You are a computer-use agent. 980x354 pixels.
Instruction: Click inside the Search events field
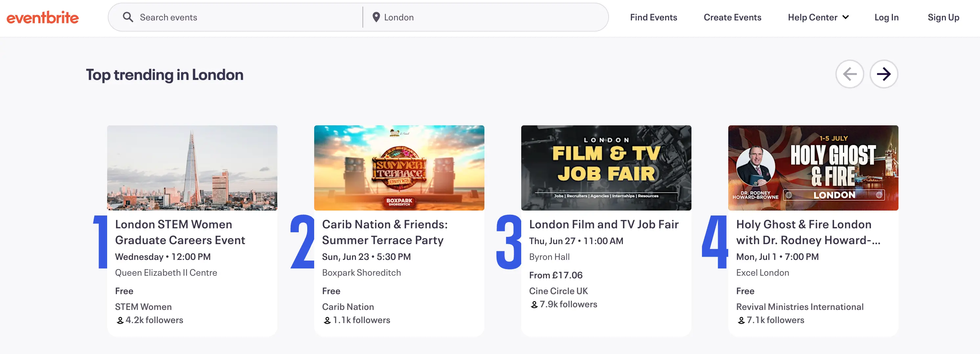[x=228, y=17]
